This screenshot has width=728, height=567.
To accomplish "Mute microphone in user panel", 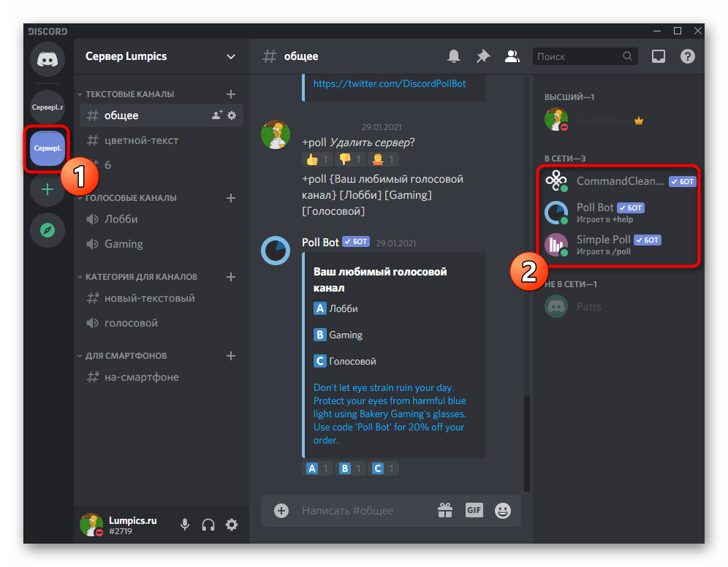I will 185,525.
